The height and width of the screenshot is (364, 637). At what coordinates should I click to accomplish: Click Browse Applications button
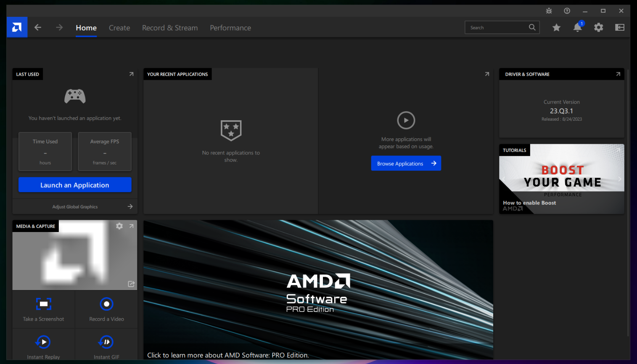pos(406,164)
